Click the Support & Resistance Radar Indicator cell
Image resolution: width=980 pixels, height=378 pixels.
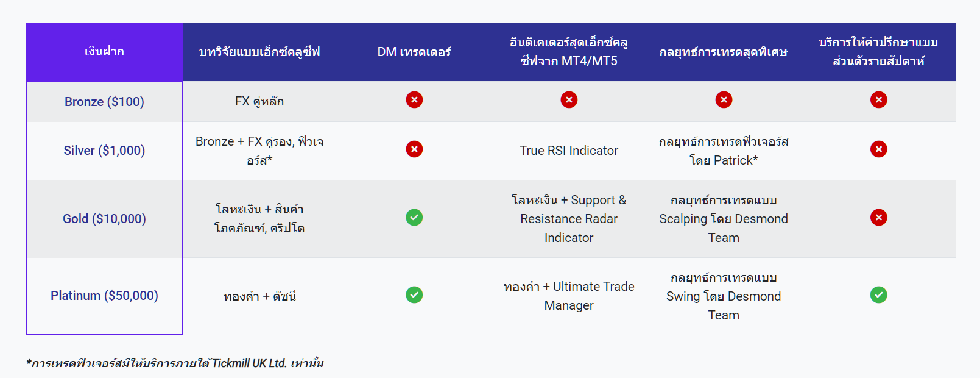click(569, 219)
